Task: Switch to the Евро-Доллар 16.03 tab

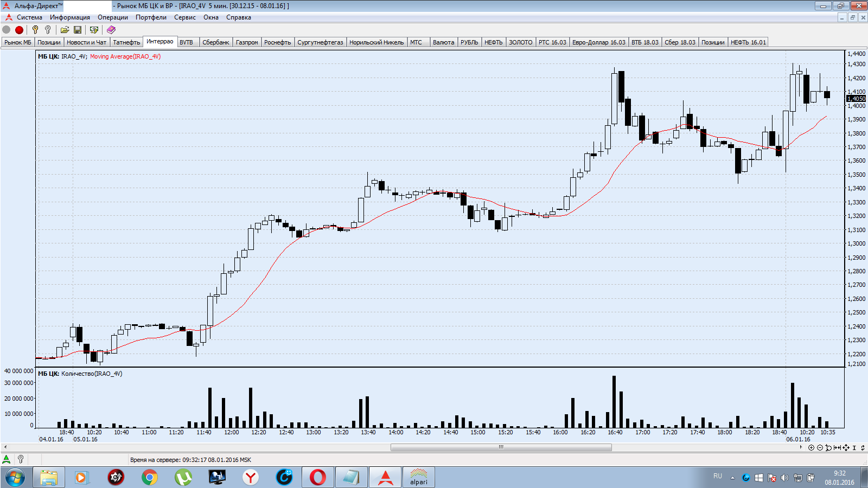Action: 599,42
